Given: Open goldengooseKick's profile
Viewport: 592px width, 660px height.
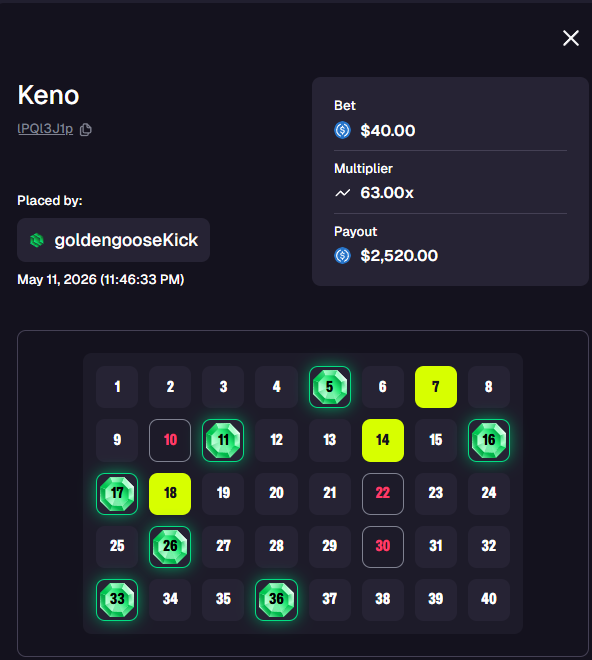Looking at the screenshot, I should pos(113,240).
